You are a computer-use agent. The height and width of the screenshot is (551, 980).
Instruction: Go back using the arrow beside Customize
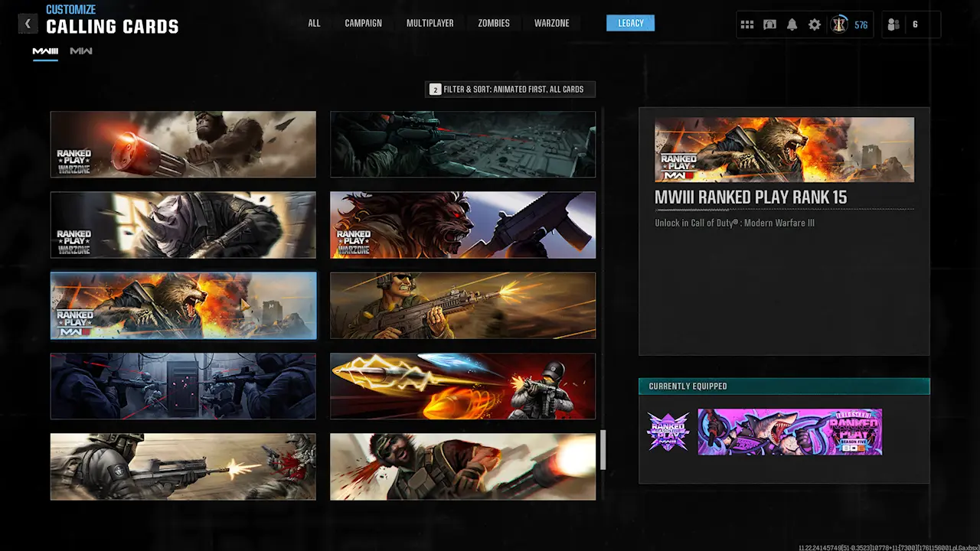coord(28,24)
